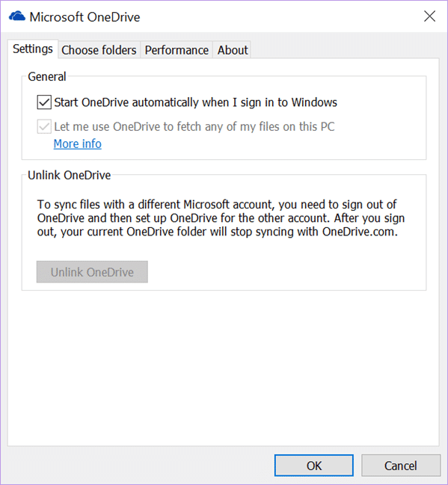The height and width of the screenshot is (485, 448).
Task: Click the 'Start OneDrive automatically when I sign in' label
Action: tap(195, 102)
